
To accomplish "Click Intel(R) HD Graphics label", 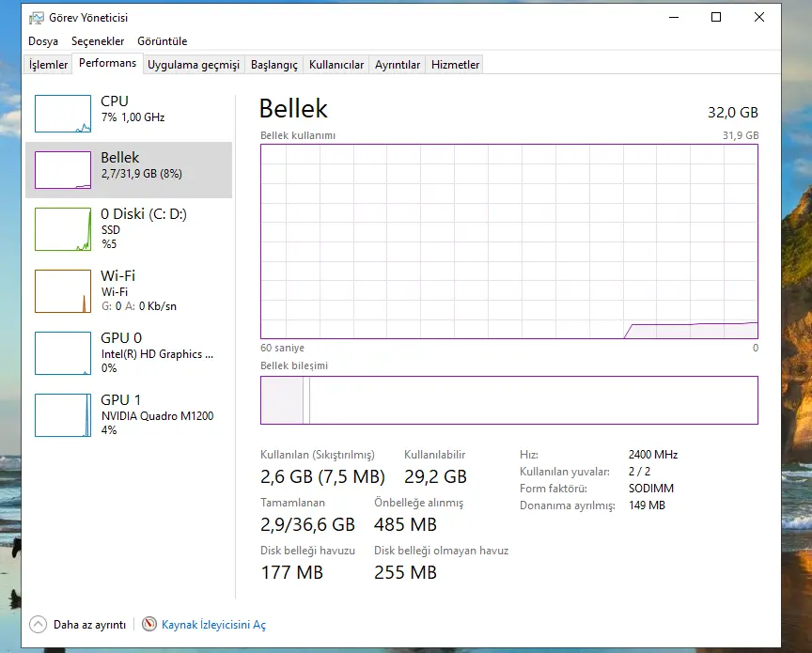I will click(157, 354).
